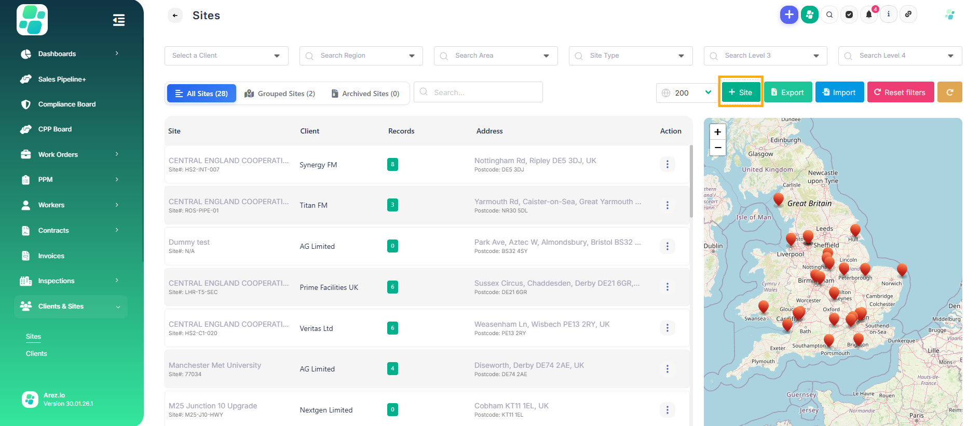Click the info icon in top bar

pyautogui.click(x=888, y=15)
